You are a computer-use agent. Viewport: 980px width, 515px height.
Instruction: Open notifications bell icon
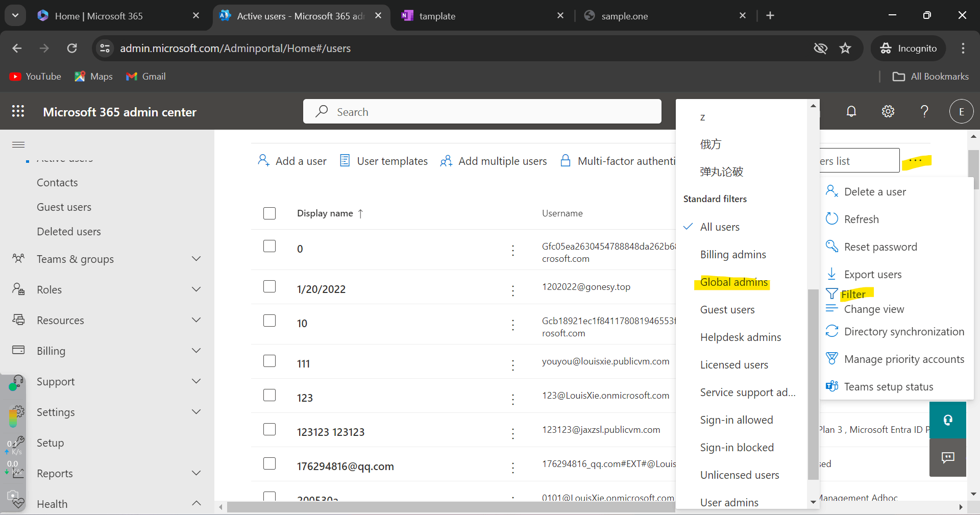(851, 111)
